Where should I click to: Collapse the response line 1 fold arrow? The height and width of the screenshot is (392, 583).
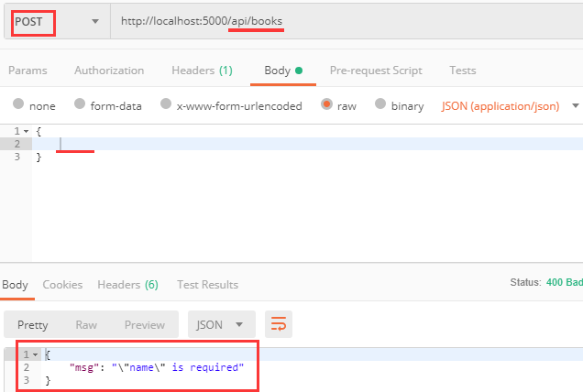tap(36, 354)
